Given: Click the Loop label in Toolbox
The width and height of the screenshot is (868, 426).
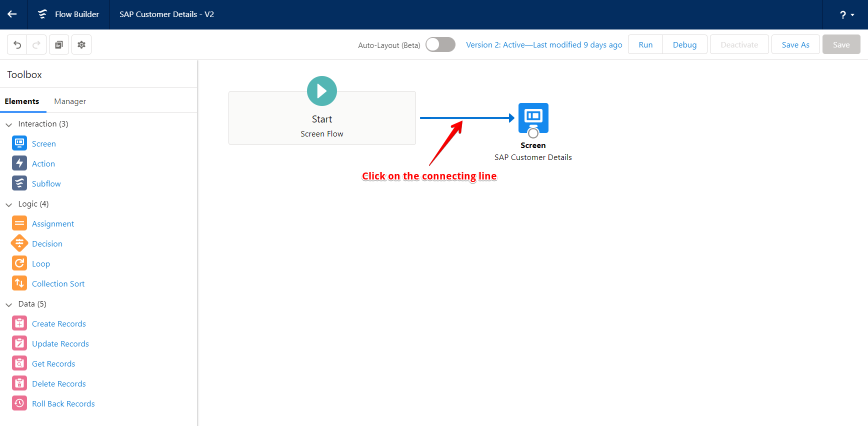Looking at the screenshot, I should [41, 264].
